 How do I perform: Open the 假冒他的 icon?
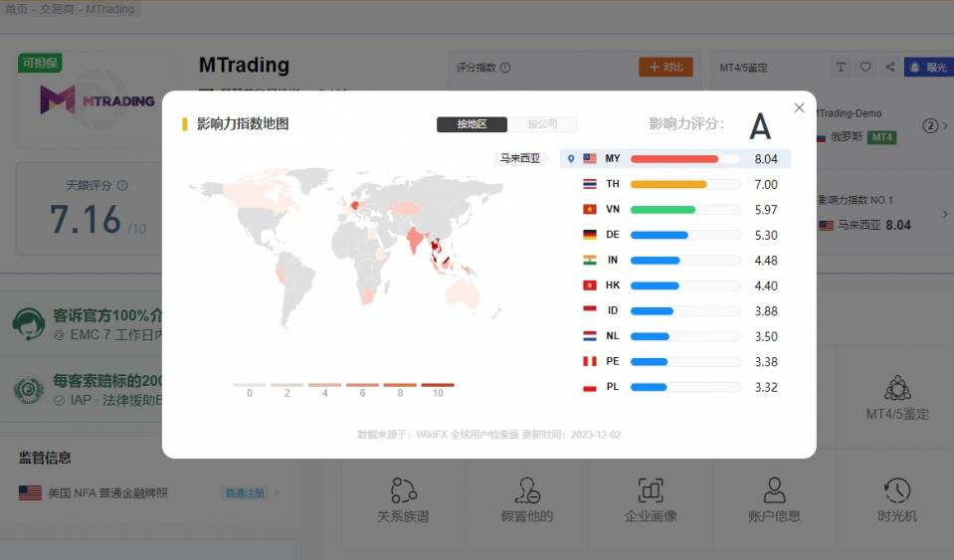pyautogui.click(x=527, y=490)
